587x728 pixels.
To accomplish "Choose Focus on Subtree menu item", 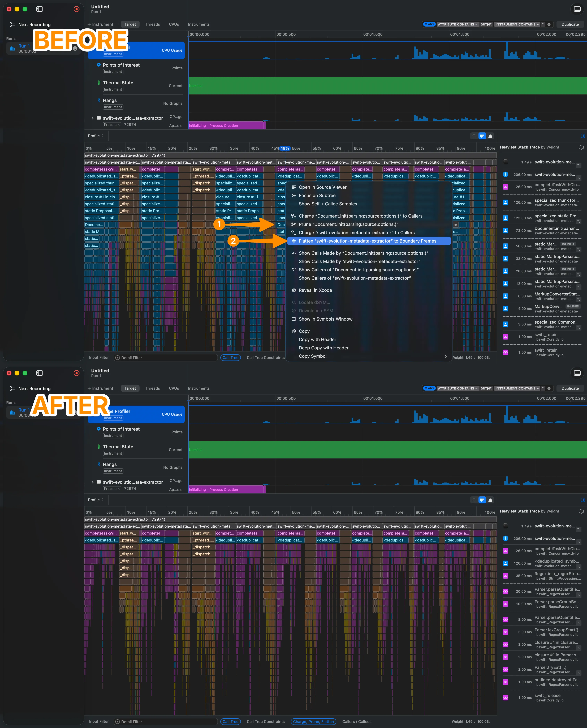I will tap(369, 196).
